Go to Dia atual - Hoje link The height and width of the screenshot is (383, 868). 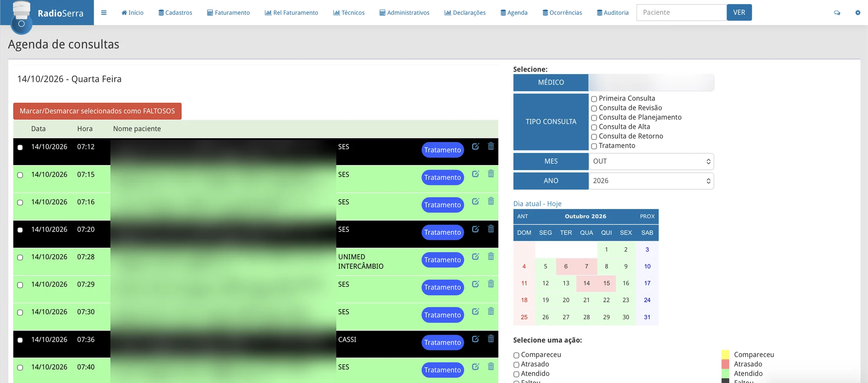tap(537, 204)
